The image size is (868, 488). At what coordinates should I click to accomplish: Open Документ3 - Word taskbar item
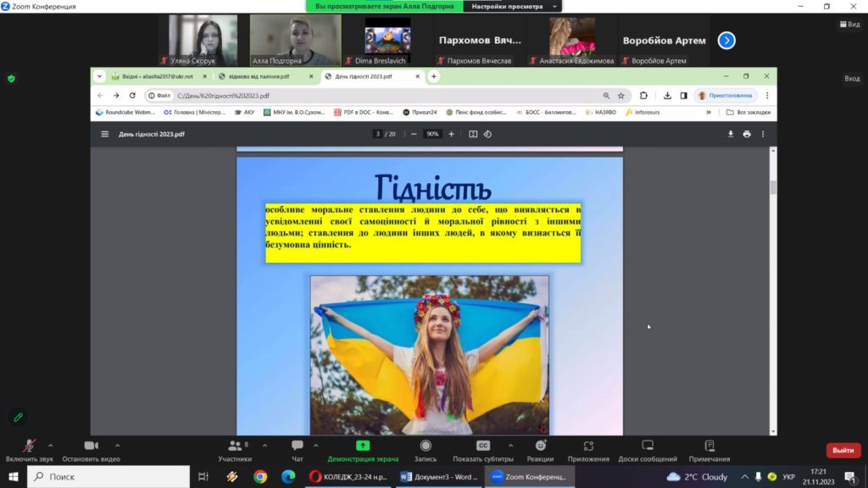(440, 476)
